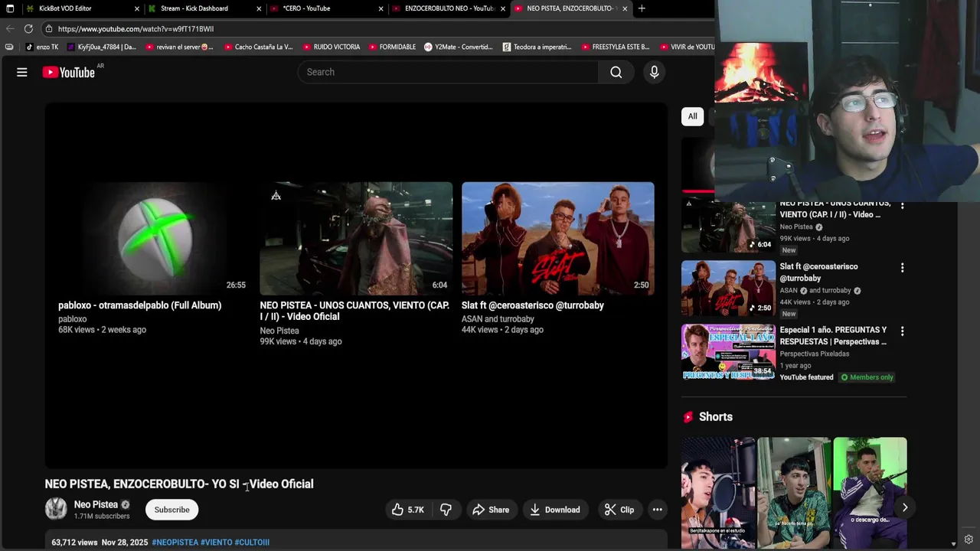Open options menu for Especial 1 año video

click(902, 331)
